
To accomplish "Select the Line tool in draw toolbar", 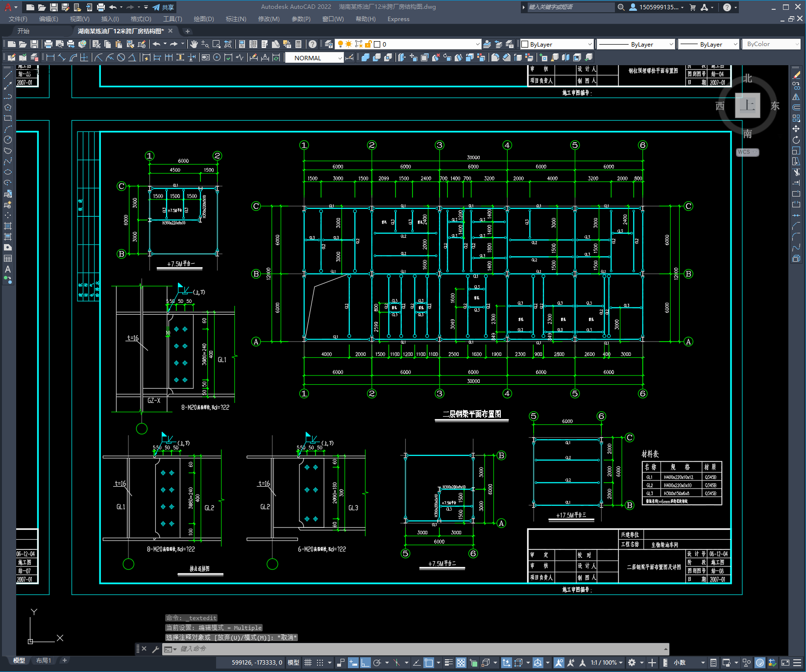I will tap(8, 75).
